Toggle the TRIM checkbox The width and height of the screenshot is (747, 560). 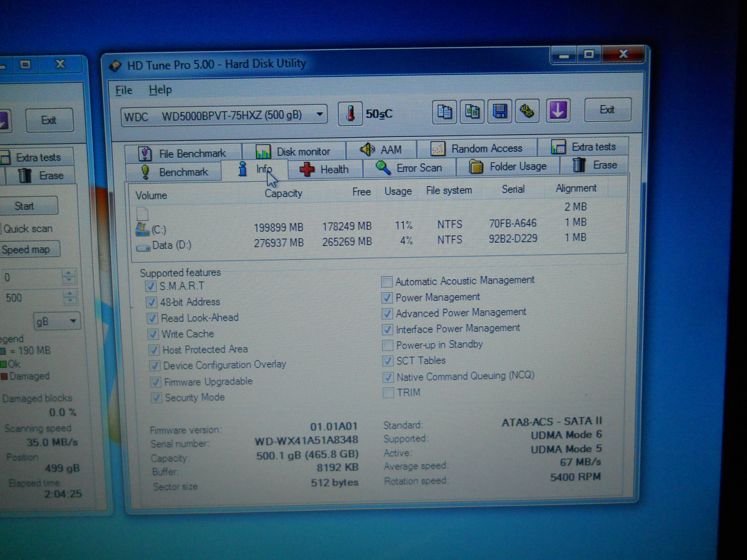click(388, 393)
